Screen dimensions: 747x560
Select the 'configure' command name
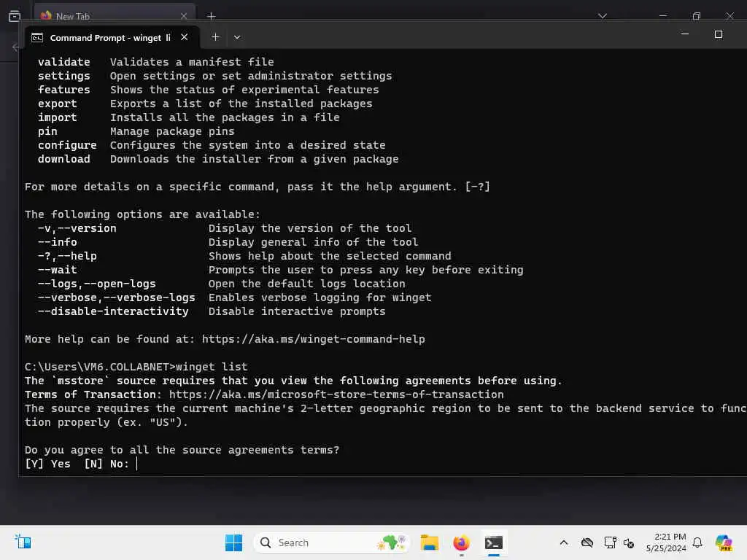pyautogui.click(x=67, y=145)
